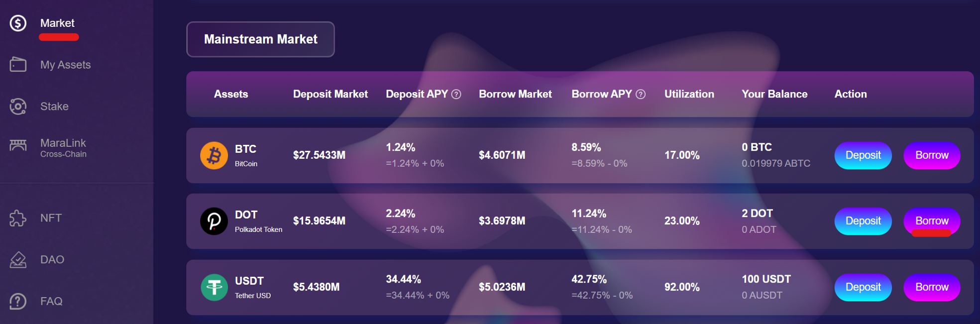This screenshot has height=324, width=980.
Task: Click the Borrow APY column header
Action: (x=602, y=94)
